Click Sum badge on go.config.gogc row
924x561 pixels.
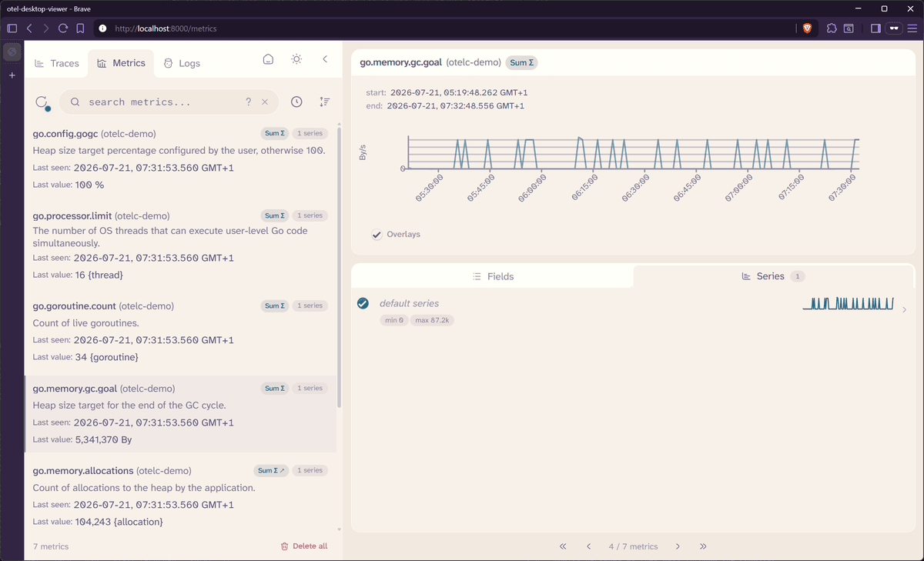coord(275,133)
